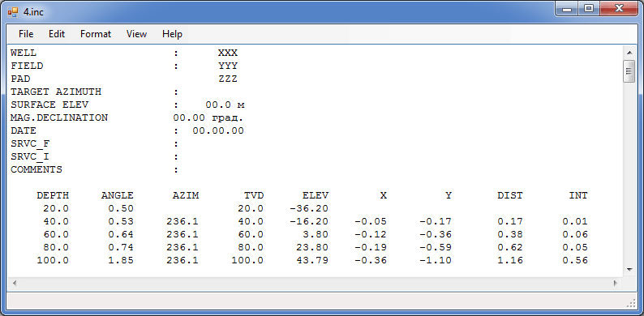
Task: Click the vertical scrollbar thumb
Action: 629,71
